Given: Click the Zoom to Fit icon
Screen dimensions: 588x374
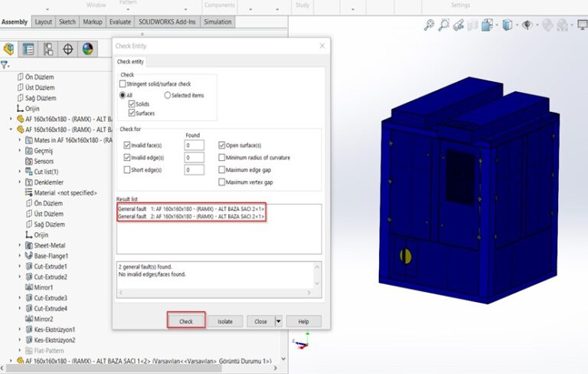Looking at the screenshot, I should [429, 25].
